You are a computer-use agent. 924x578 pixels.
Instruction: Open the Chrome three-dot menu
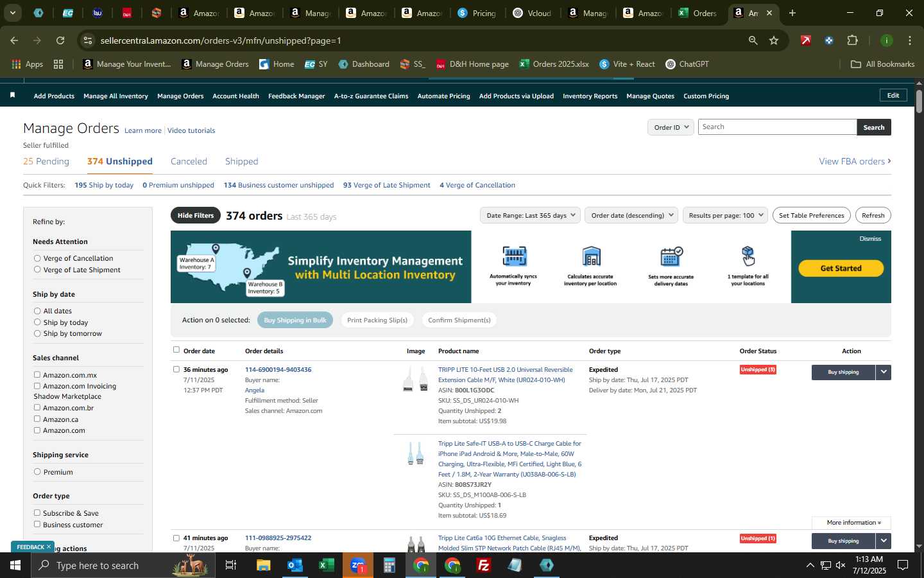point(909,40)
